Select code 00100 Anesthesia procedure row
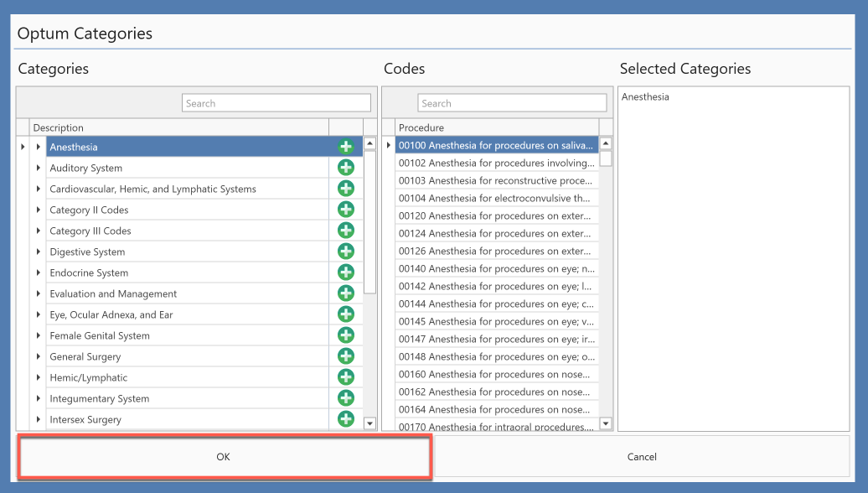This screenshot has width=868, height=493. click(497, 145)
